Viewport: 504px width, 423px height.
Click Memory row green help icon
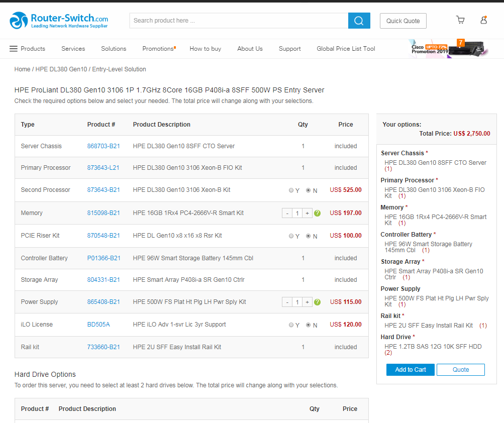tap(317, 213)
